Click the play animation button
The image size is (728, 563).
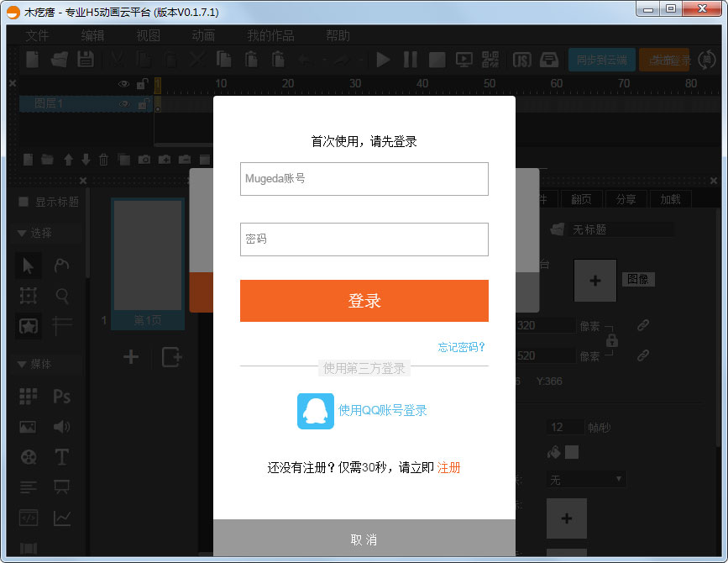pyautogui.click(x=382, y=60)
